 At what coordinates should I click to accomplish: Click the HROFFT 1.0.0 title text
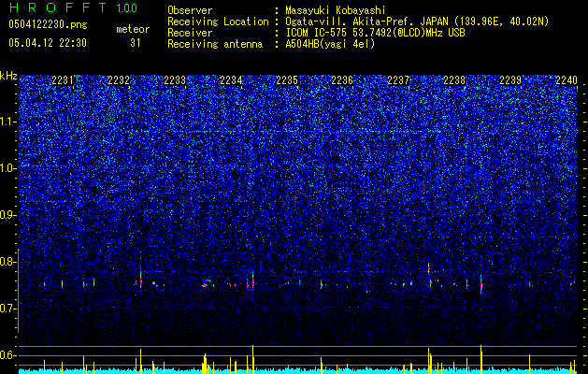(74, 7)
